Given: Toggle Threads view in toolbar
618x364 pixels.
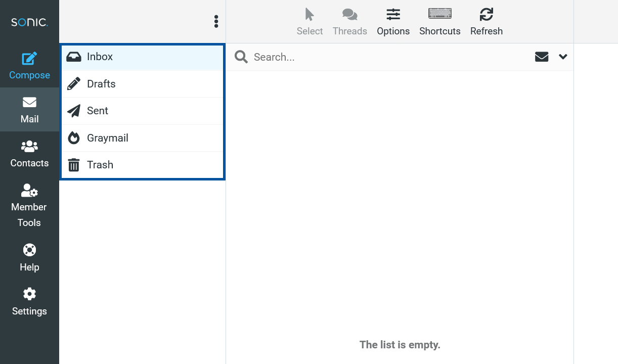Looking at the screenshot, I should (x=350, y=22).
